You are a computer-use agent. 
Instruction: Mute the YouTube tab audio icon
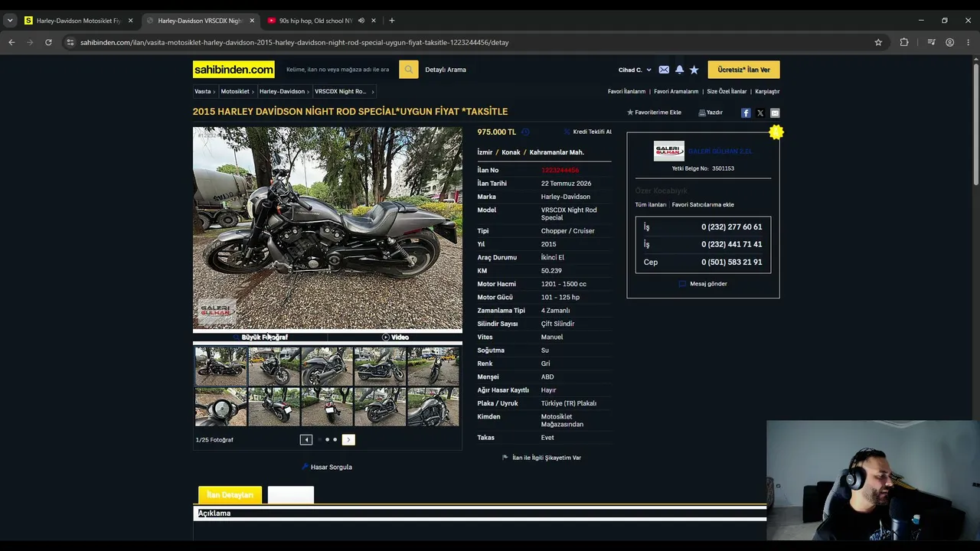(x=361, y=21)
